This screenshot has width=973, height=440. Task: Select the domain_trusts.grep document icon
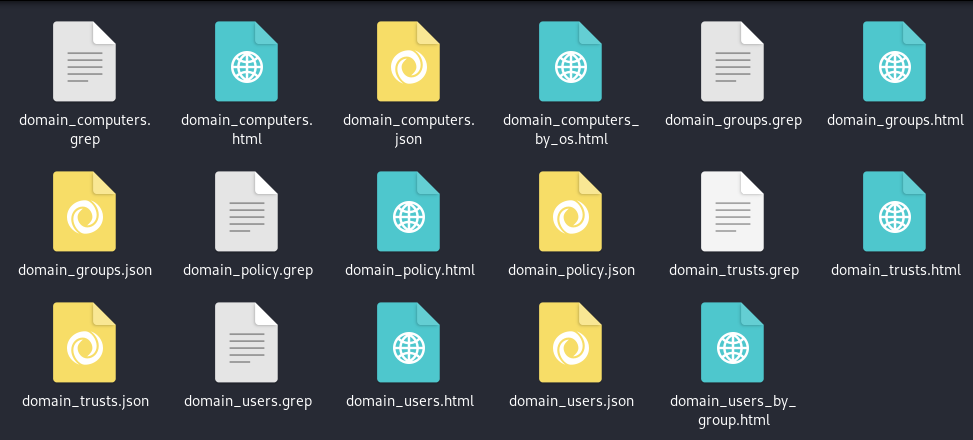tap(732, 212)
